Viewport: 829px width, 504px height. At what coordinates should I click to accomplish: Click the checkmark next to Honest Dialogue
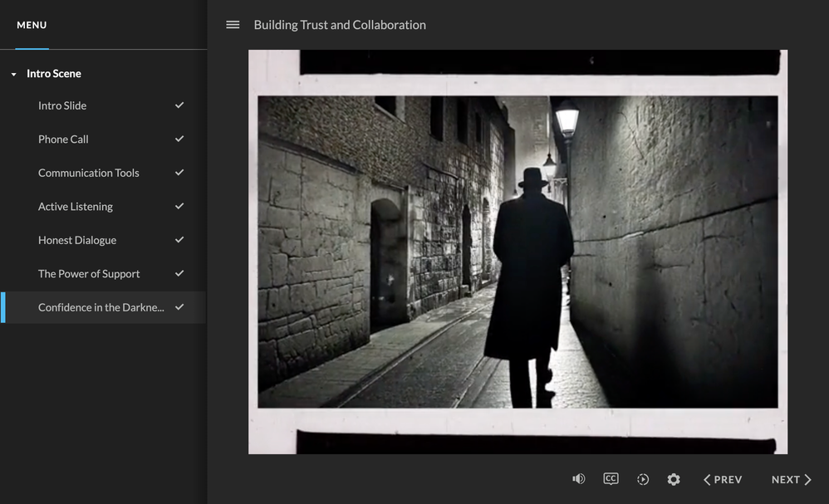tap(179, 240)
